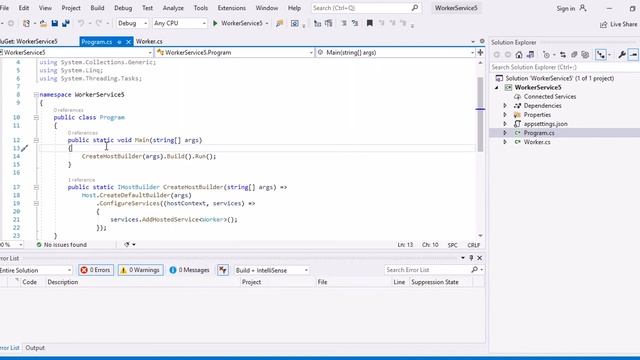Open Main(string[] args) member dropdown
The height and width of the screenshot is (360, 640).
[x=396, y=52]
